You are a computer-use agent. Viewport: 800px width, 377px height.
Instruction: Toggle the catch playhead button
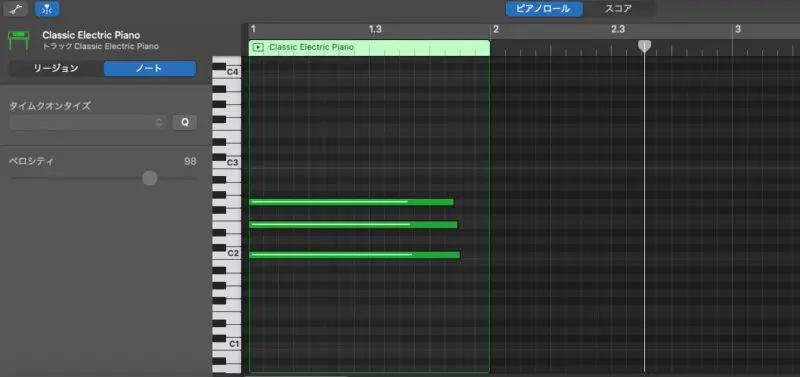(x=47, y=9)
